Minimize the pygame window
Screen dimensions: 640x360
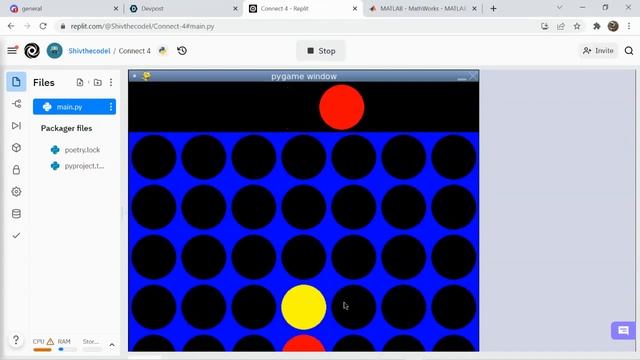click(462, 77)
